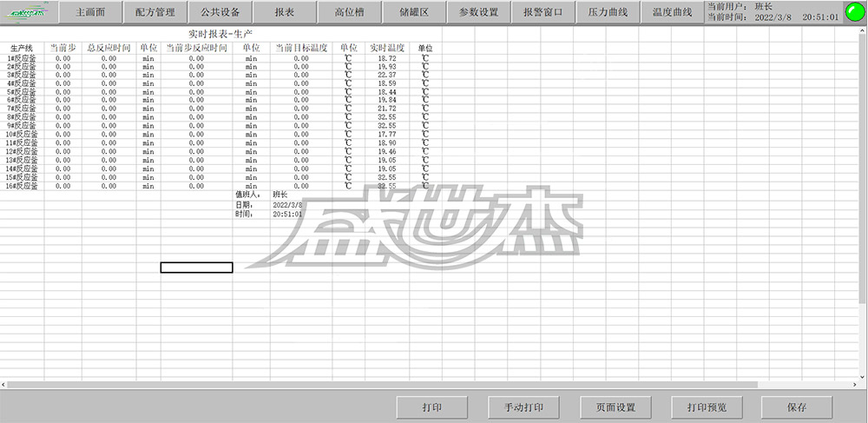Open 页面设置 page setup
Viewport: 868px width, 423px height.
coord(615,406)
